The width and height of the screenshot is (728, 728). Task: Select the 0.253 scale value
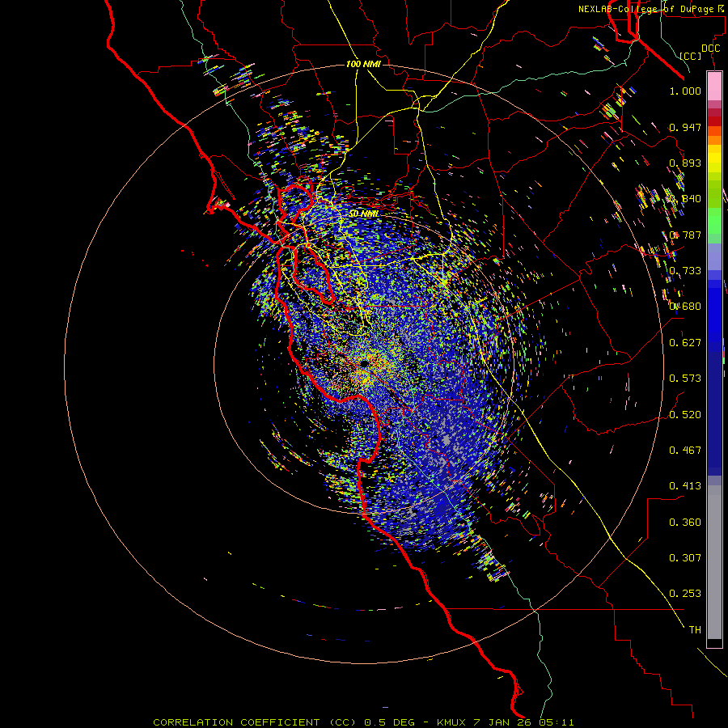point(685,594)
